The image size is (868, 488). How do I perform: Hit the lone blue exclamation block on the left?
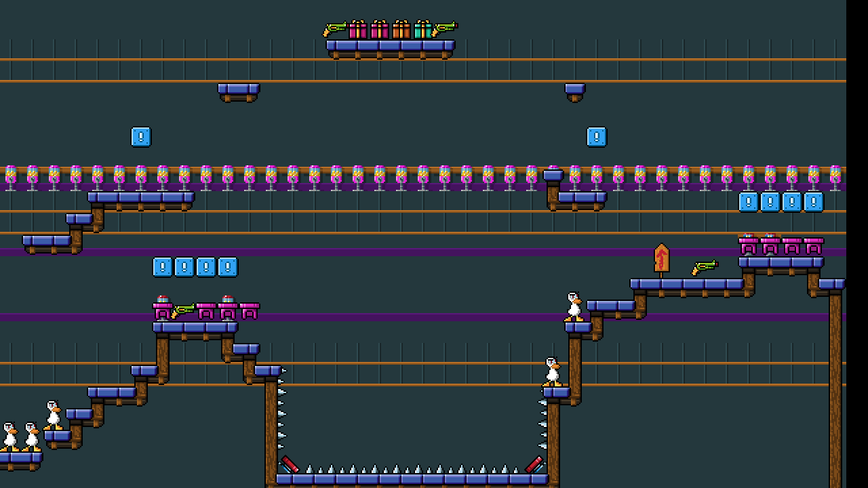point(141,137)
